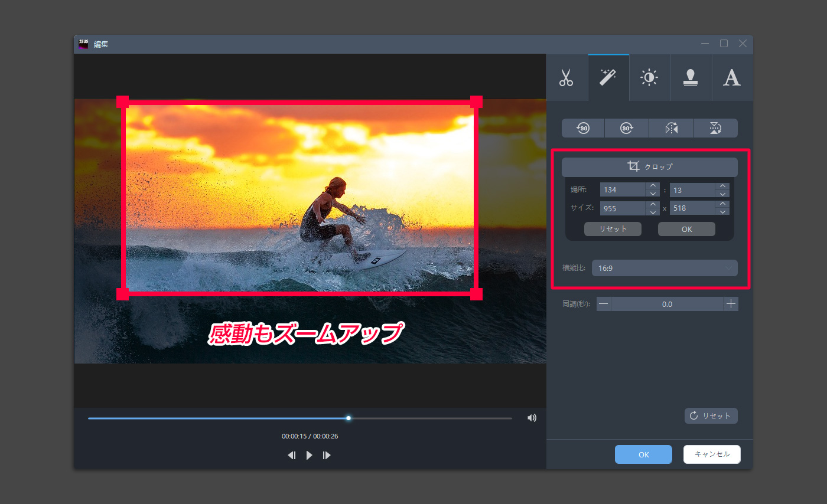The height and width of the screenshot is (504, 827).
Task: Flip the video vertically
Action: click(x=715, y=128)
